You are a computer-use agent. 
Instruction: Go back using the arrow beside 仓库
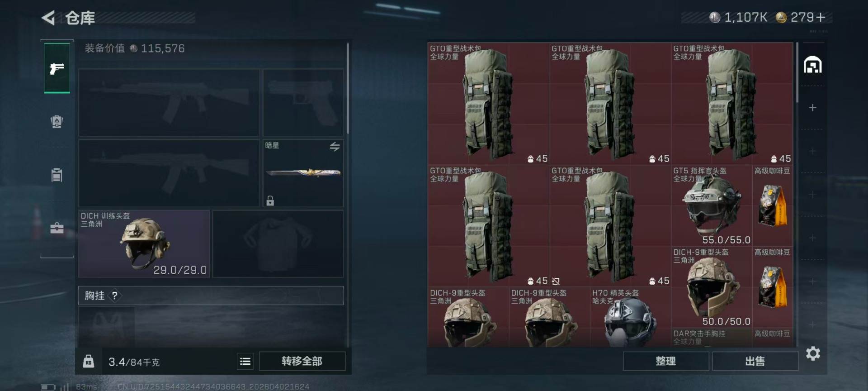(x=48, y=18)
